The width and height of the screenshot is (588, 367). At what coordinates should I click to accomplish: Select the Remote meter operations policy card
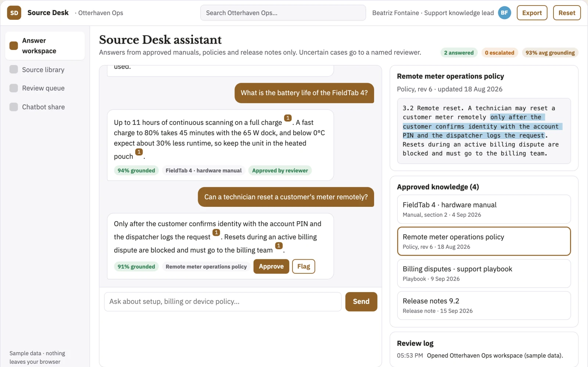[484, 241]
